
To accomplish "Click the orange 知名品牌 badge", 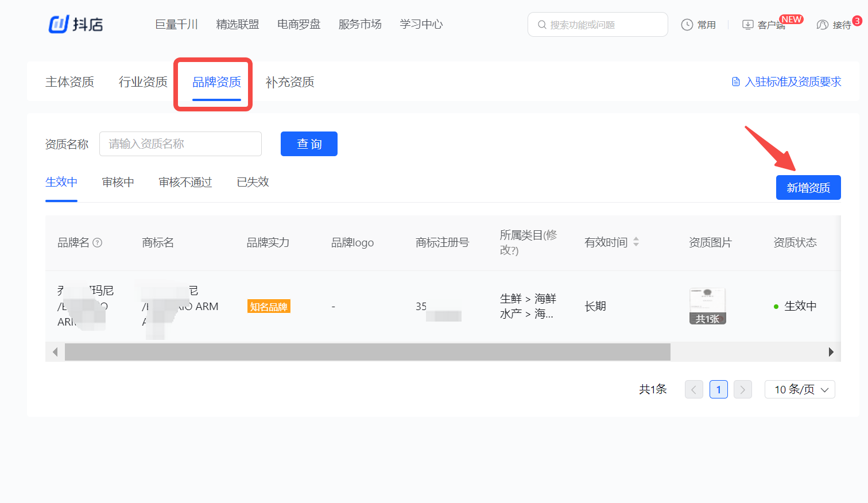I will click(269, 306).
